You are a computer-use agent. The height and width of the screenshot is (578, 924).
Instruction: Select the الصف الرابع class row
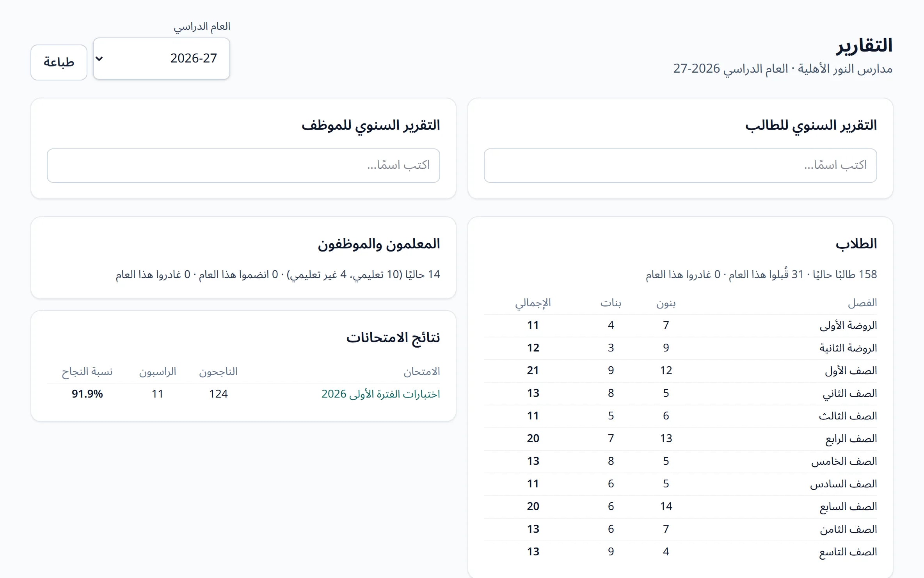coord(680,439)
